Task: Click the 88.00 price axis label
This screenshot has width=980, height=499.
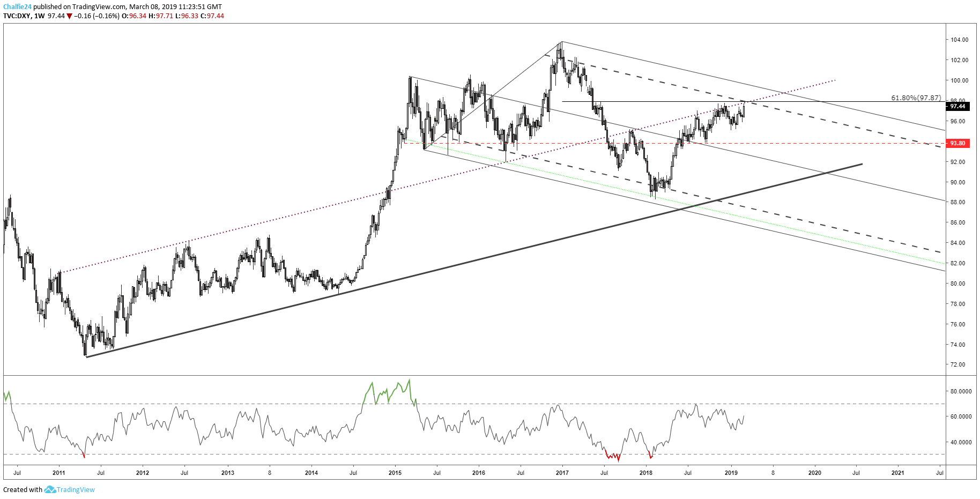Action: pos(957,202)
